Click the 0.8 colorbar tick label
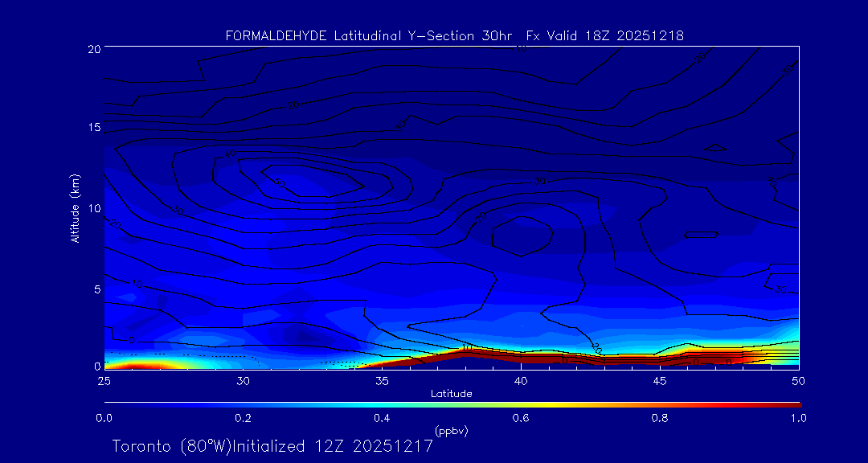 point(660,418)
